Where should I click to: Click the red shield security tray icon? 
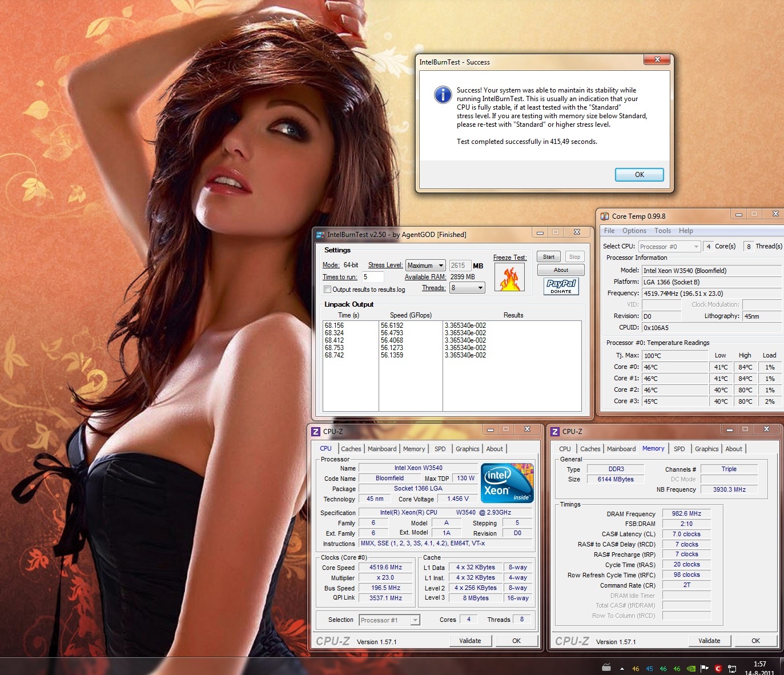point(718,668)
